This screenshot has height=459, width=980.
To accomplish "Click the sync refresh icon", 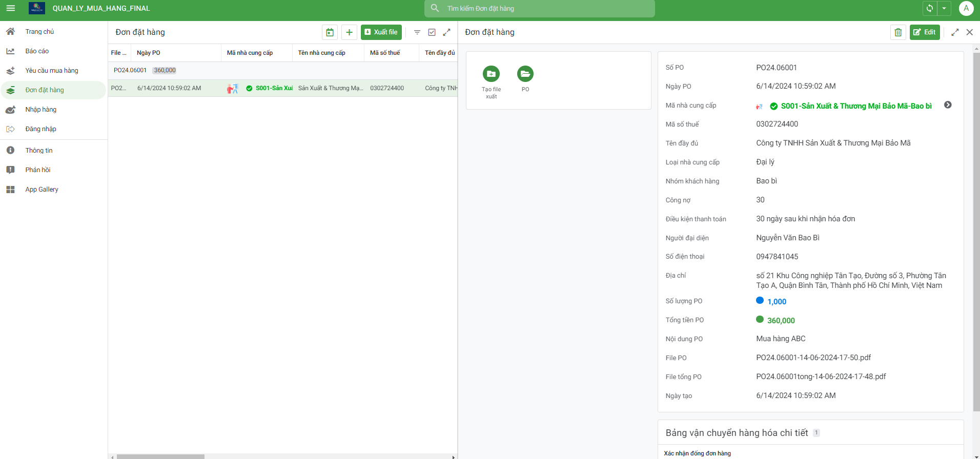I will click(x=929, y=8).
